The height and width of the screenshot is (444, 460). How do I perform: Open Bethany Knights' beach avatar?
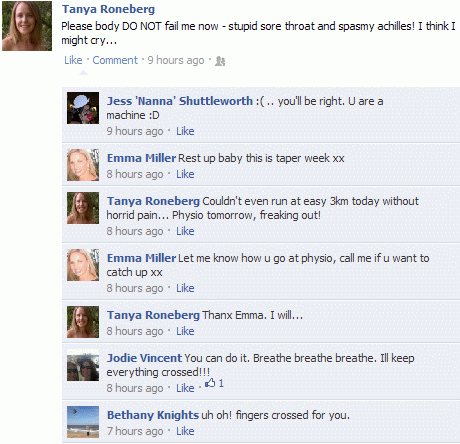pos(83,422)
